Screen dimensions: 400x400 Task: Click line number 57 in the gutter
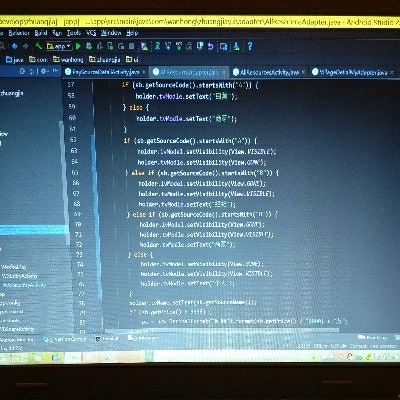pyautogui.click(x=71, y=85)
